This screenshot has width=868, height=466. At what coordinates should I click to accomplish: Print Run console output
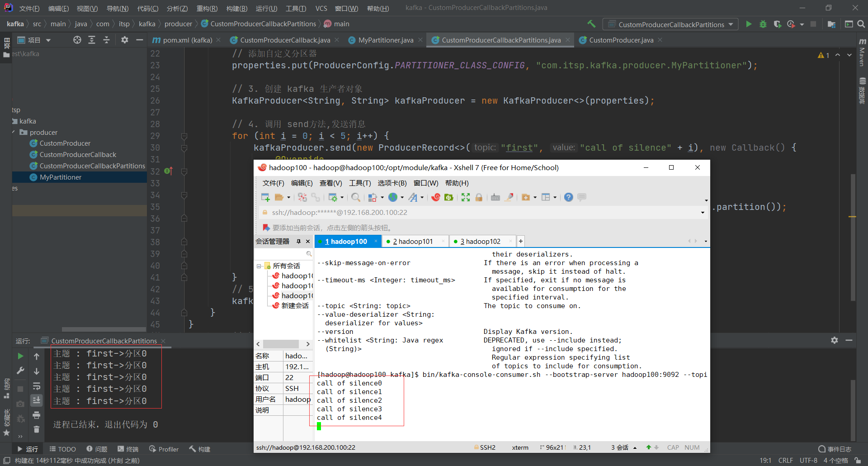(37, 415)
